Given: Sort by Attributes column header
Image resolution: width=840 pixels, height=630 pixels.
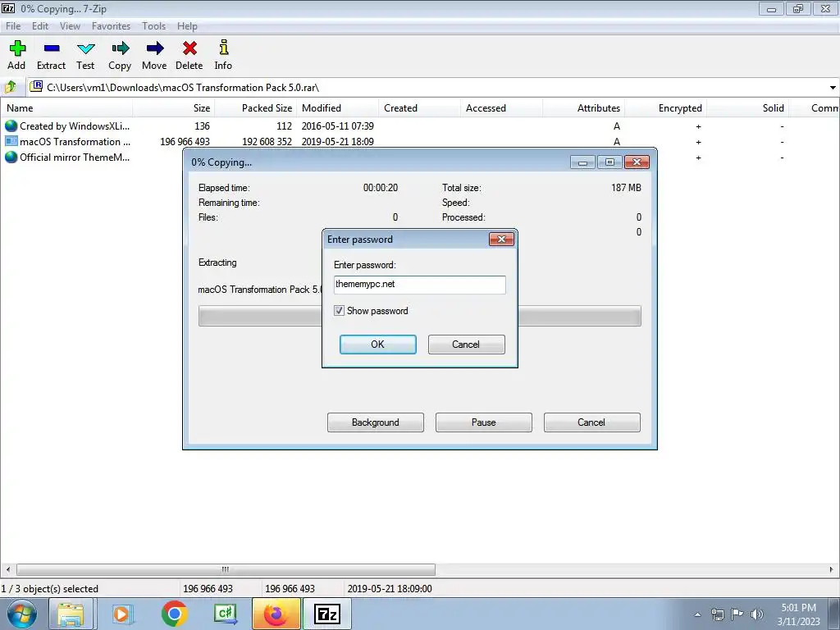Looking at the screenshot, I should click(583, 108).
